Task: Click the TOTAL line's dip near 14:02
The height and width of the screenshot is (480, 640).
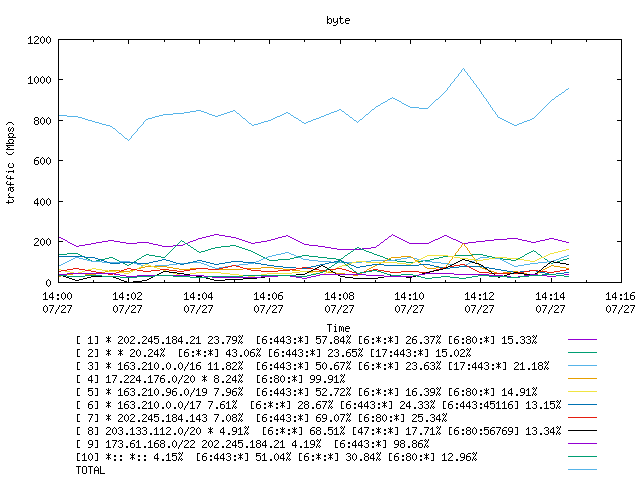Action: coord(129,140)
